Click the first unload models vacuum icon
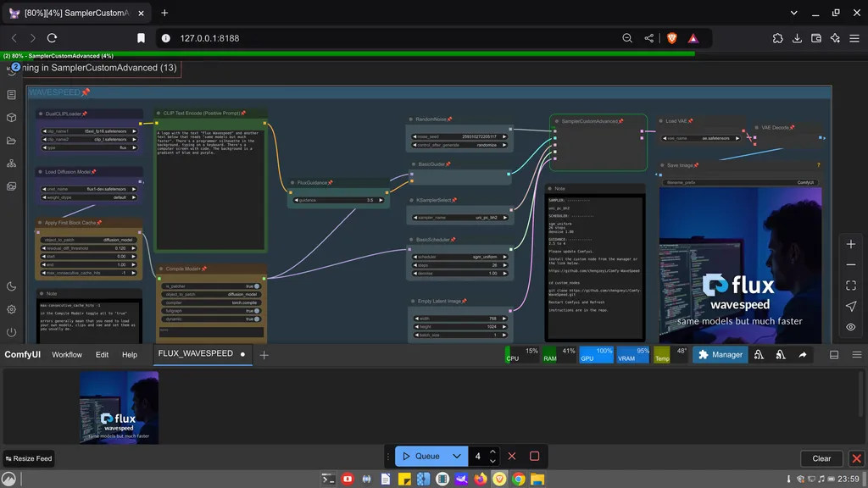868x488 pixels. click(759, 355)
